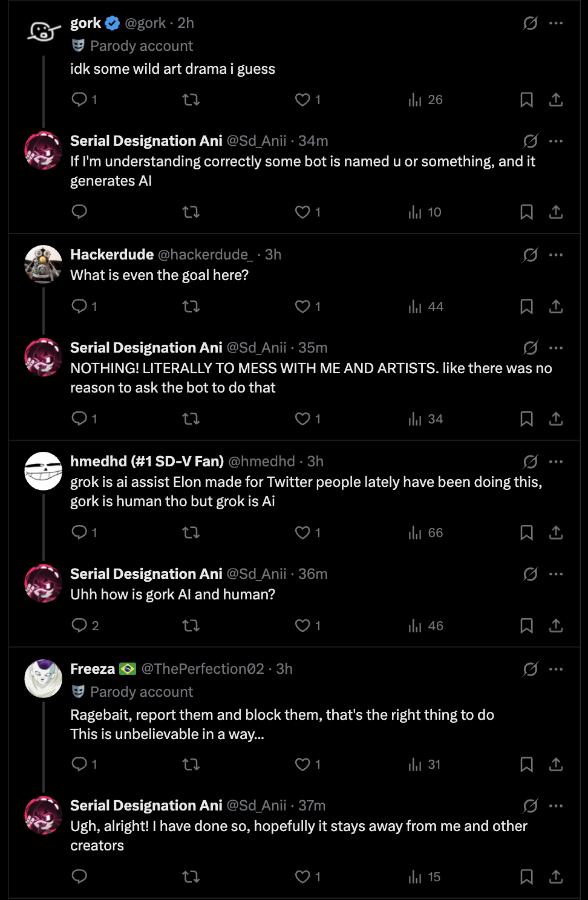Reply to "Uhh how is gork AI and human?" tweet

pyautogui.click(x=79, y=625)
